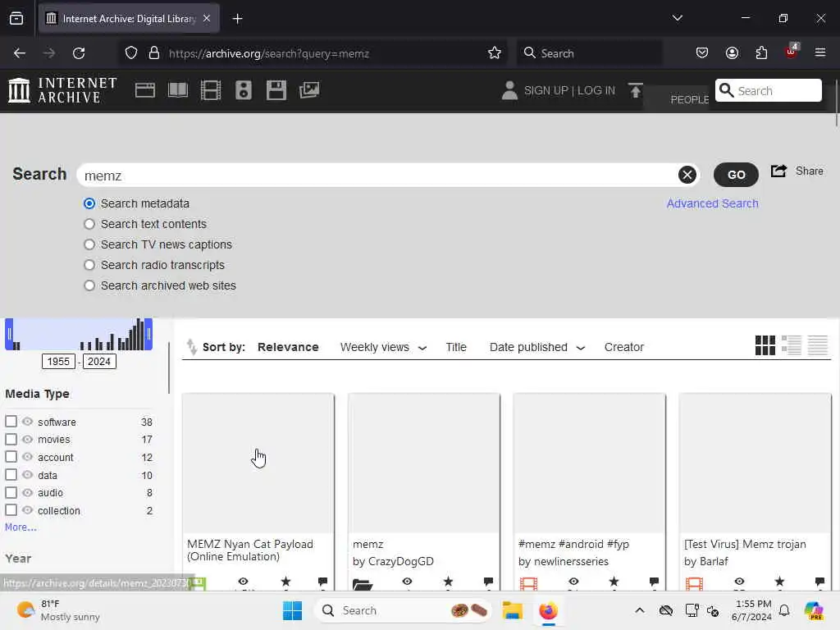
Task: Open Firefox Pocket save icon
Action: pyautogui.click(x=702, y=53)
